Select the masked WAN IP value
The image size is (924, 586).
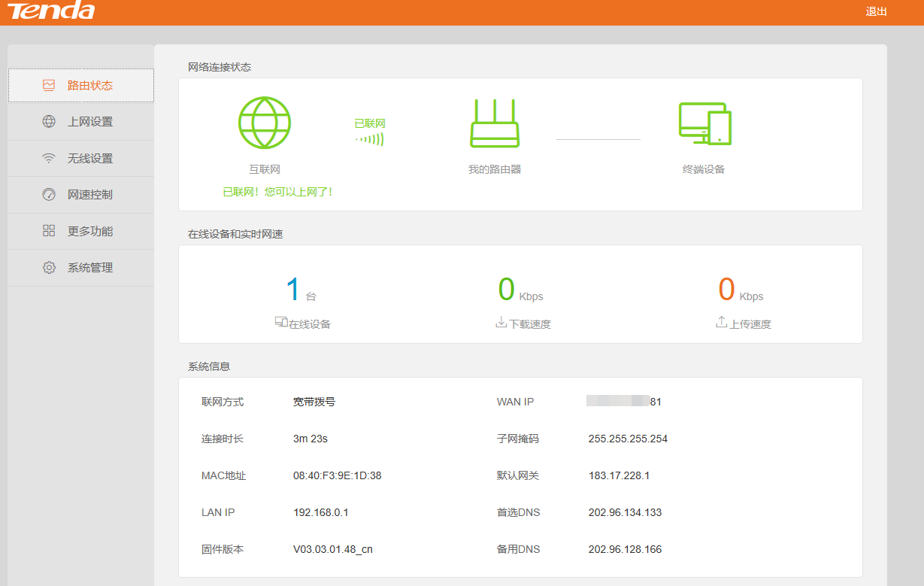[626, 401]
